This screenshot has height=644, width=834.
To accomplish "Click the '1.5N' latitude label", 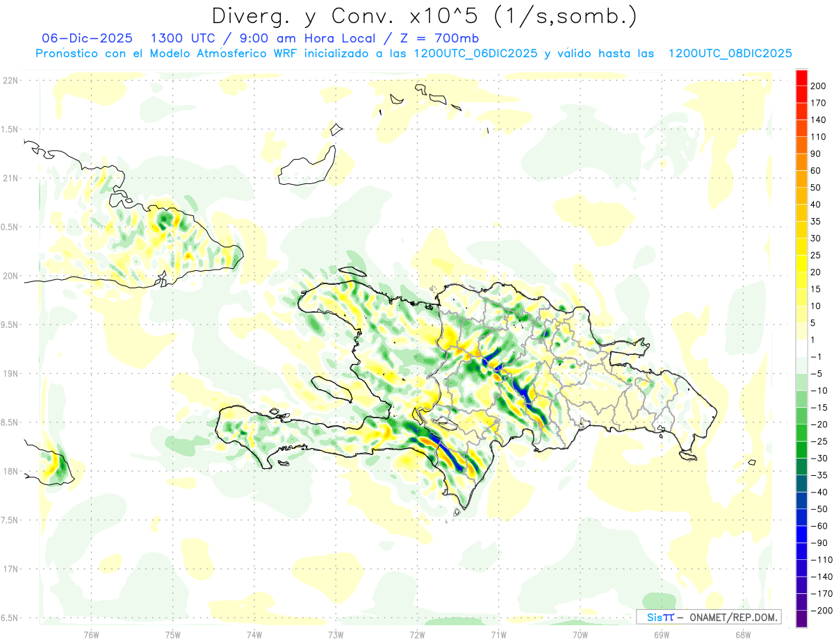I will pos(10,129).
